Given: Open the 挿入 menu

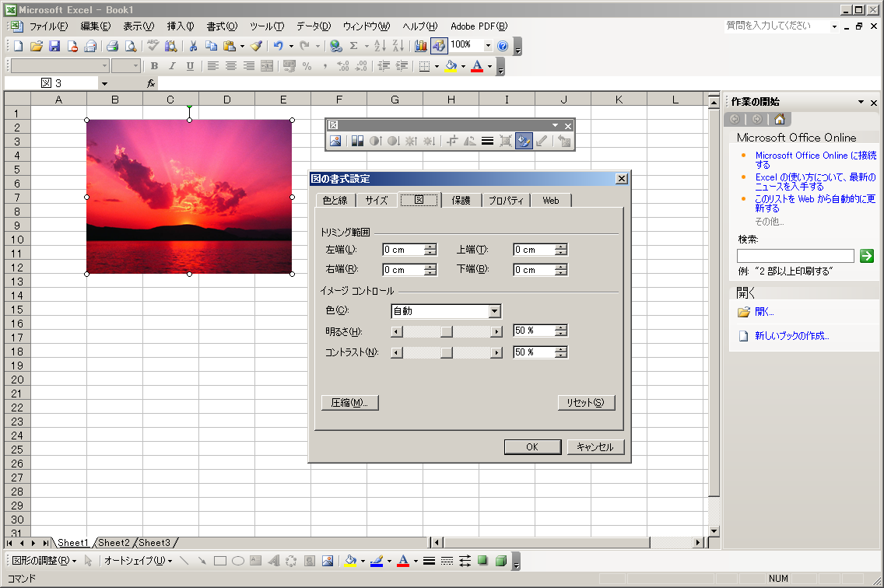Looking at the screenshot, I should (181, 26).
